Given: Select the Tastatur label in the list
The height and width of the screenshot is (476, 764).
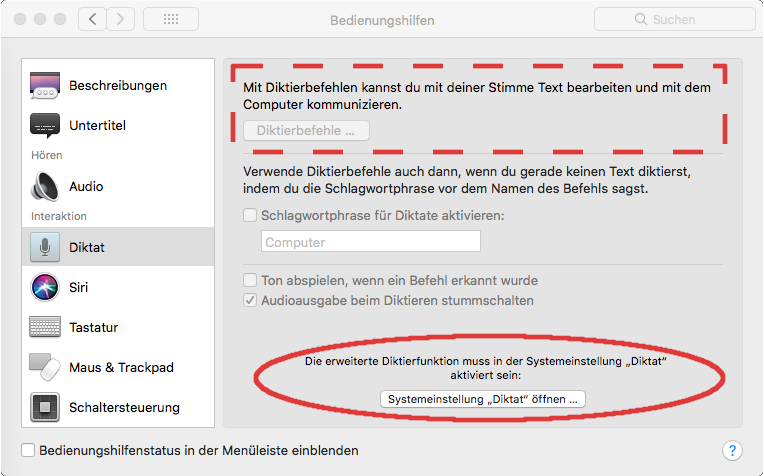Looking at the screenshot, I should click(x=94, y=327).
